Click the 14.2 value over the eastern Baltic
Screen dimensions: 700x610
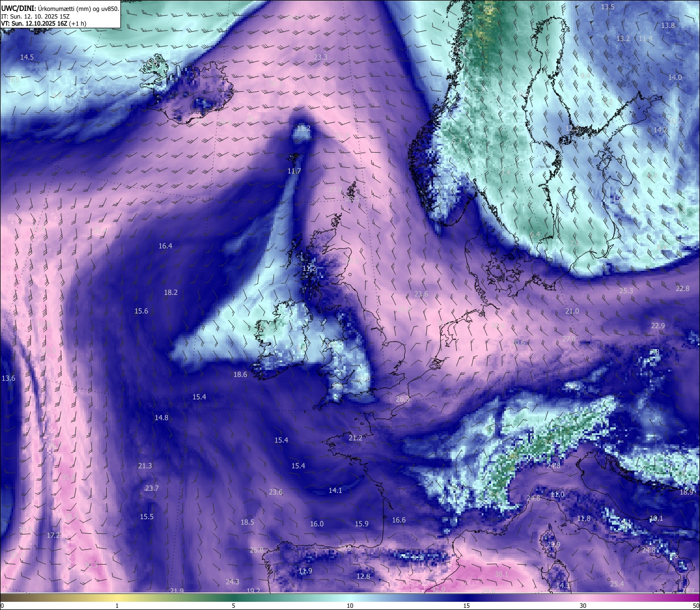(660, 130)
